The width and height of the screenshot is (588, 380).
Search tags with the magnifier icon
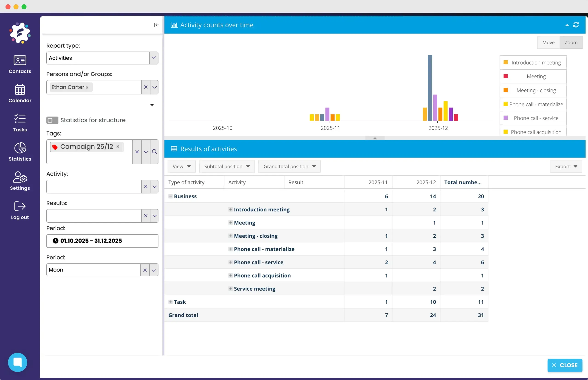coord(154,152)
